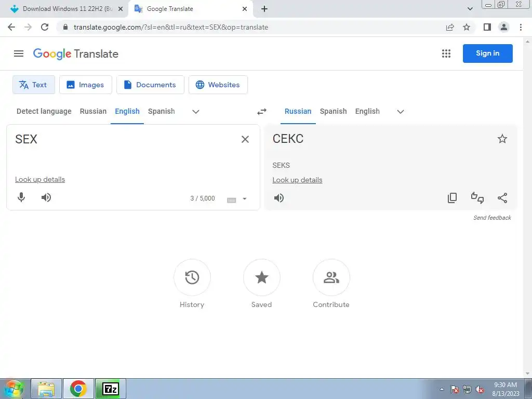Viewport: 532px width, 399px height.
Task: Swap source and target languages
Action: tap(262, 112)
